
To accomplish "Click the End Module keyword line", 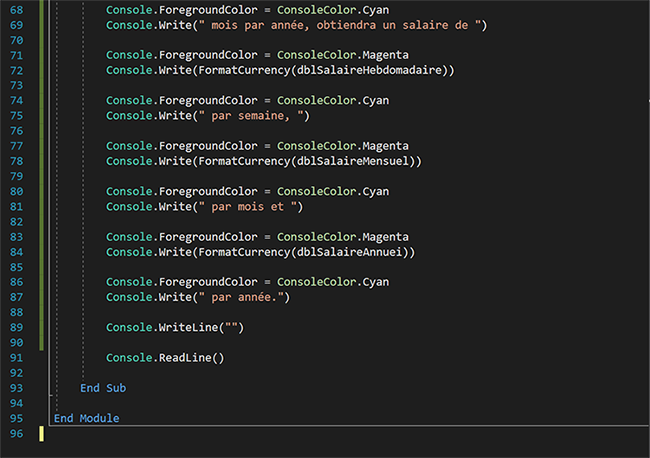I will (x=87, y=419).
